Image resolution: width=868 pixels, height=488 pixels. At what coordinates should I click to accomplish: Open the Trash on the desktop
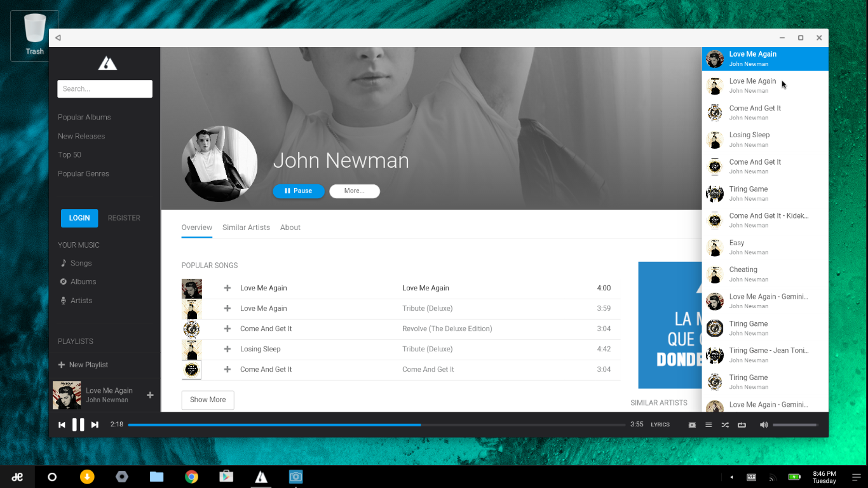pos(35,36)
